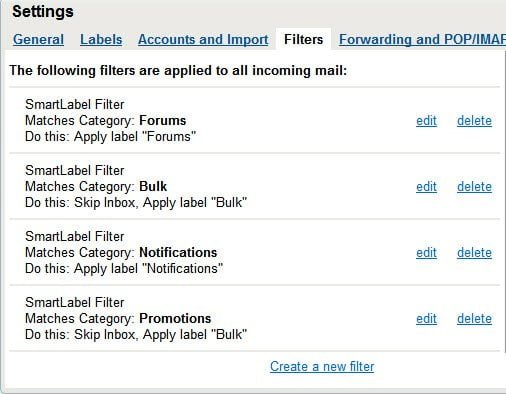
Task: Edit the Notifications filter
Action: coord(426,253)
